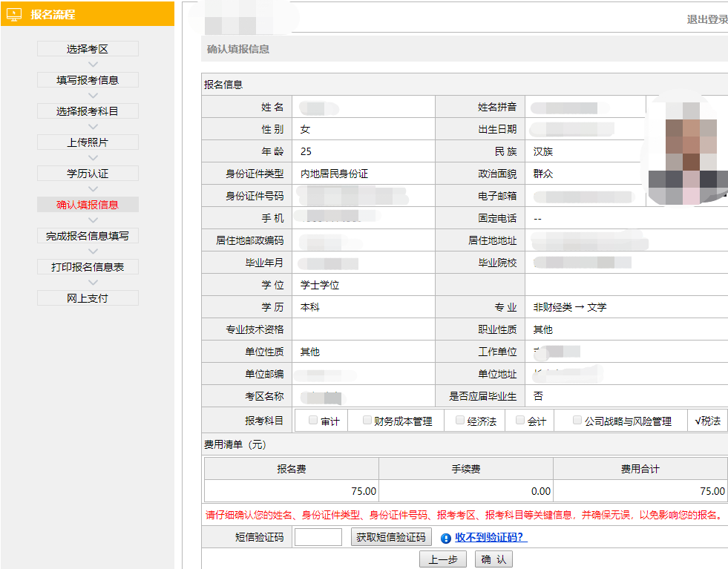Click the info icon beside 收不到验证码
The height and width of the screenshot is (569, 728).
coord(444,536)
